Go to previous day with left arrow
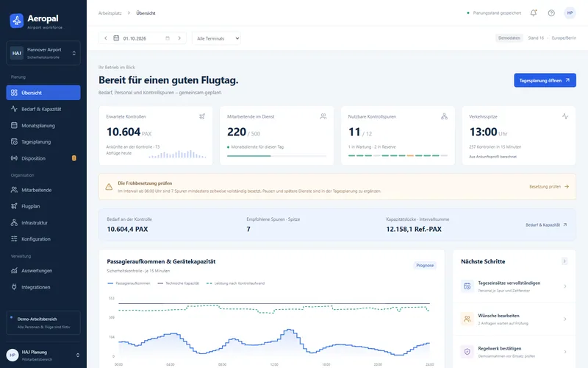The width and height of the screenshot is (588, 368). click(106, 38)
